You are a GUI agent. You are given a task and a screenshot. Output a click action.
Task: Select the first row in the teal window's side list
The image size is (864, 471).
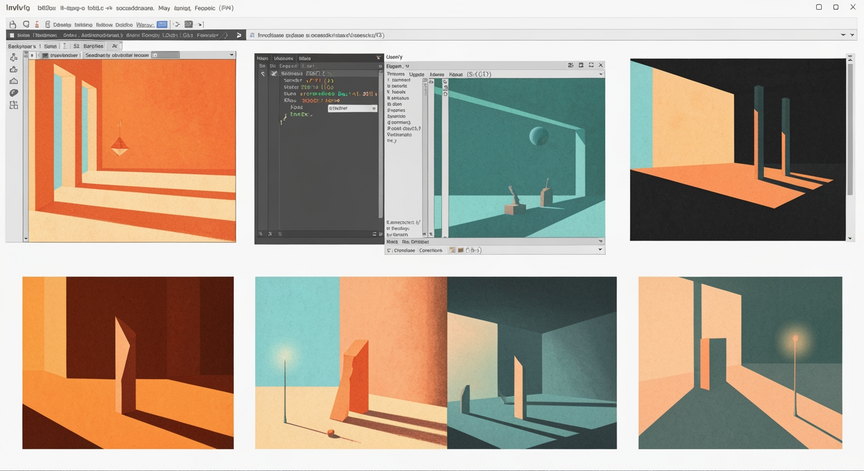tap(399, 80)
